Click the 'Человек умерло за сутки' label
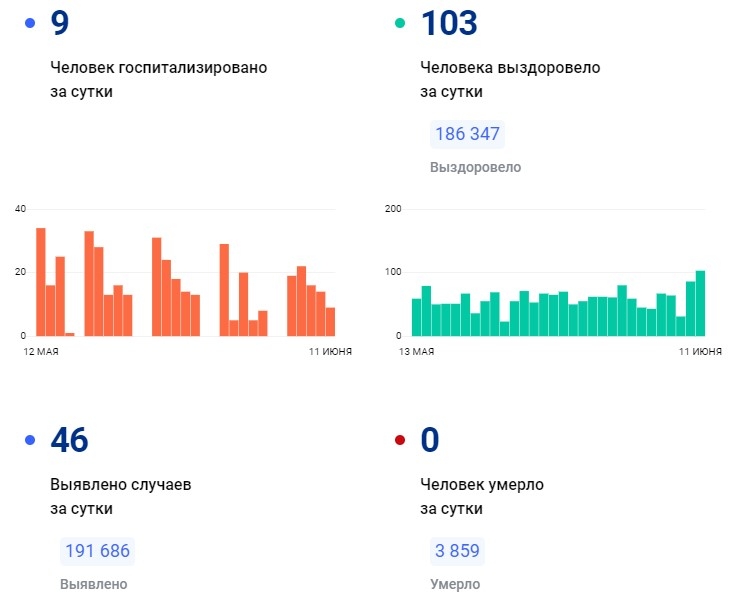This screenshot has height=593, width=755. [482, 496]
